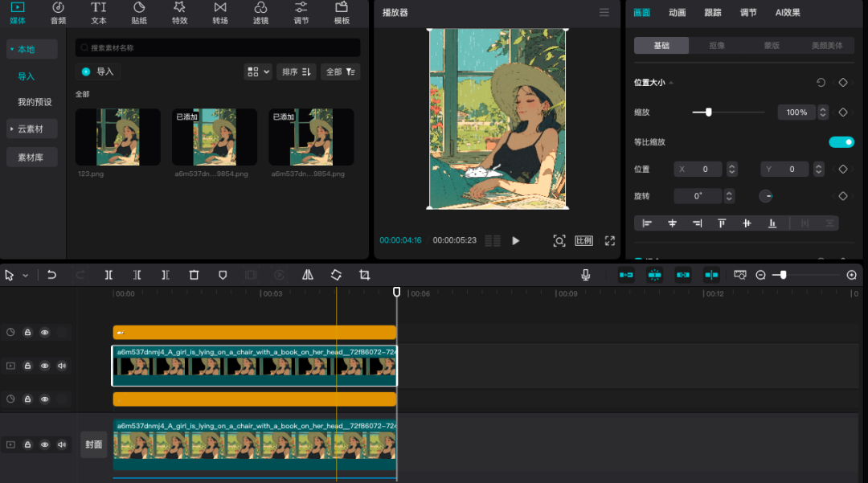Delete the selected timeline clip

[194, 275]
